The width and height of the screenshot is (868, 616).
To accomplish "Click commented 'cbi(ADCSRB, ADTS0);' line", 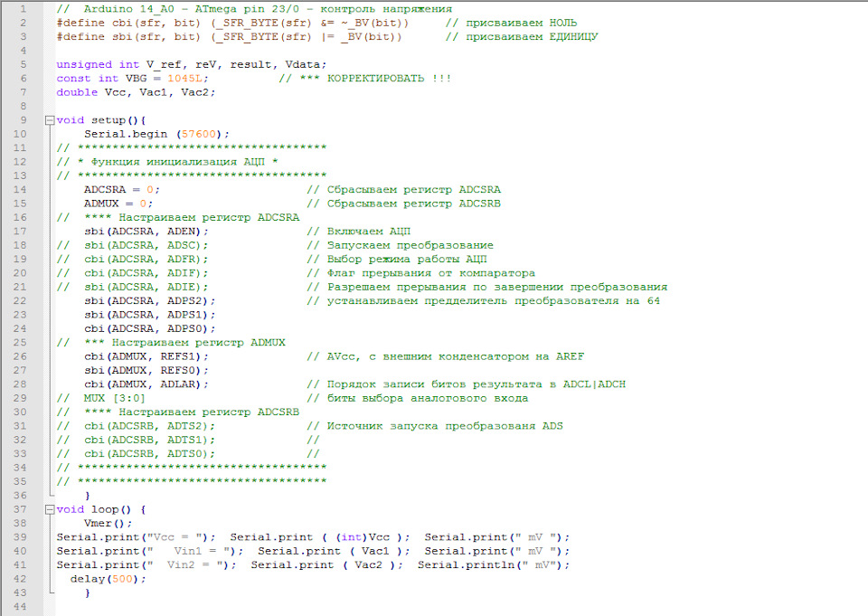I will pos(136,454).
